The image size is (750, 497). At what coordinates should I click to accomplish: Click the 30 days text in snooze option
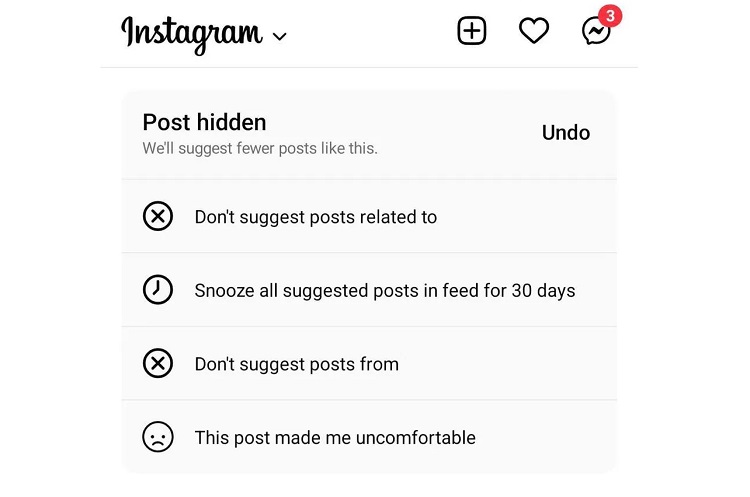tap(543, 291)
